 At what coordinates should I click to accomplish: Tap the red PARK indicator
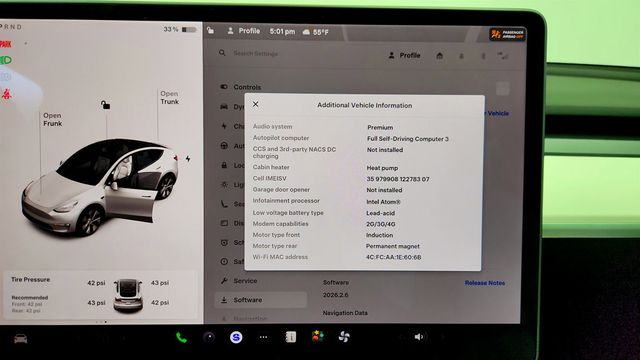point(5,44)
